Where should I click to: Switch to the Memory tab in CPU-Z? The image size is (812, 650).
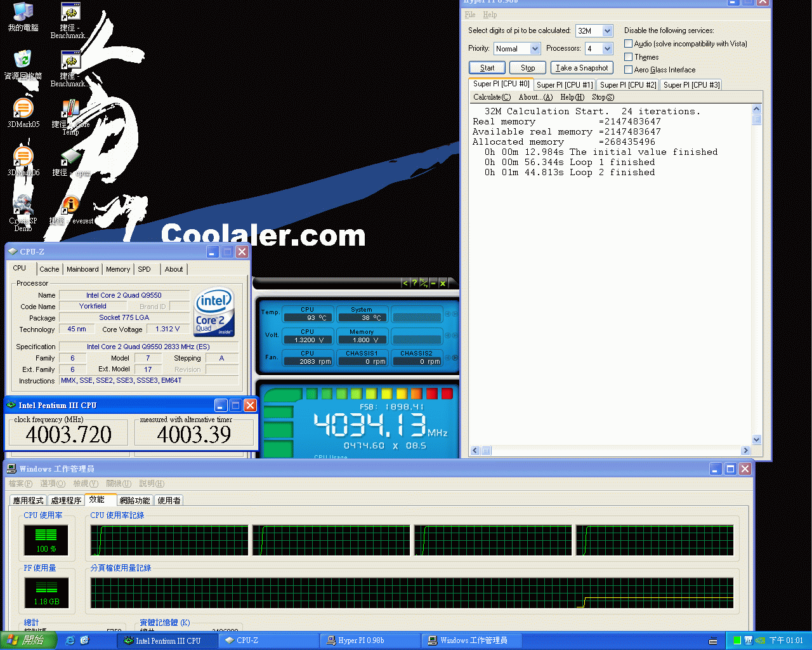(118, 269)
